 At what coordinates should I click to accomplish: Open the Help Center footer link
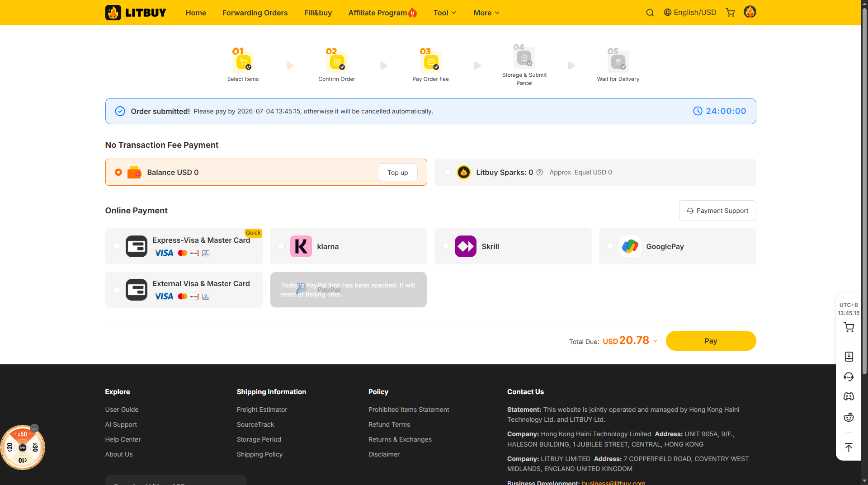(x=123, y=439)
